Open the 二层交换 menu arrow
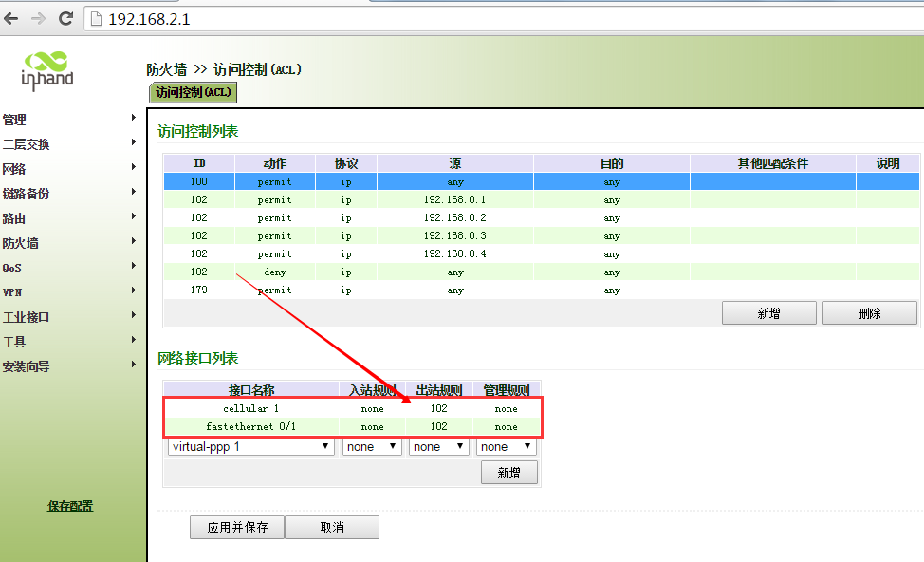924x562 pixels. (134, 142)
